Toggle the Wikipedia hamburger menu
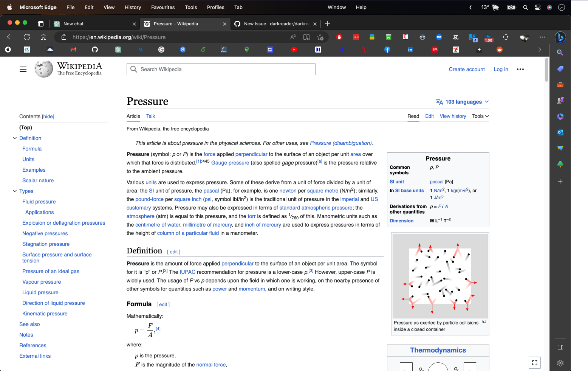The width and height of the screenshot is (588, 371). point(23,69)
